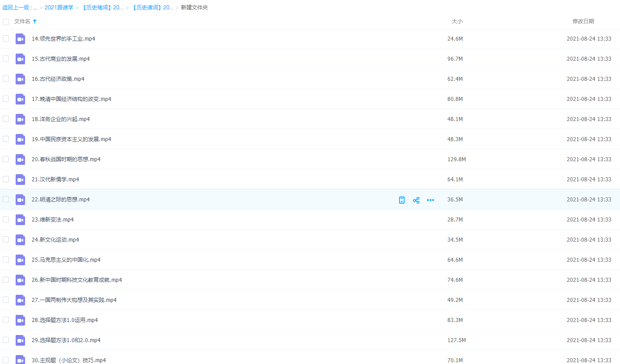Click video icon for 20.春秋战国时期的思想.mp4

pos(20,159)
